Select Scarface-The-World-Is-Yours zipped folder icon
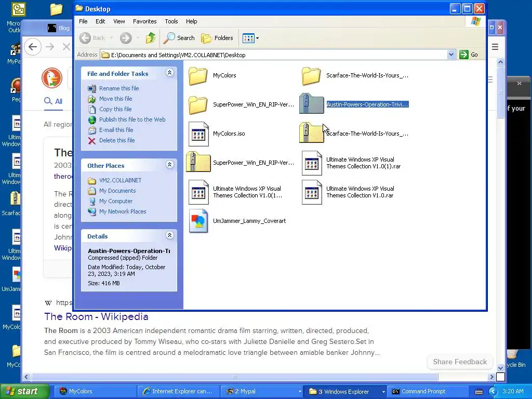Viewport: 532px width, 399px height. 312,132
